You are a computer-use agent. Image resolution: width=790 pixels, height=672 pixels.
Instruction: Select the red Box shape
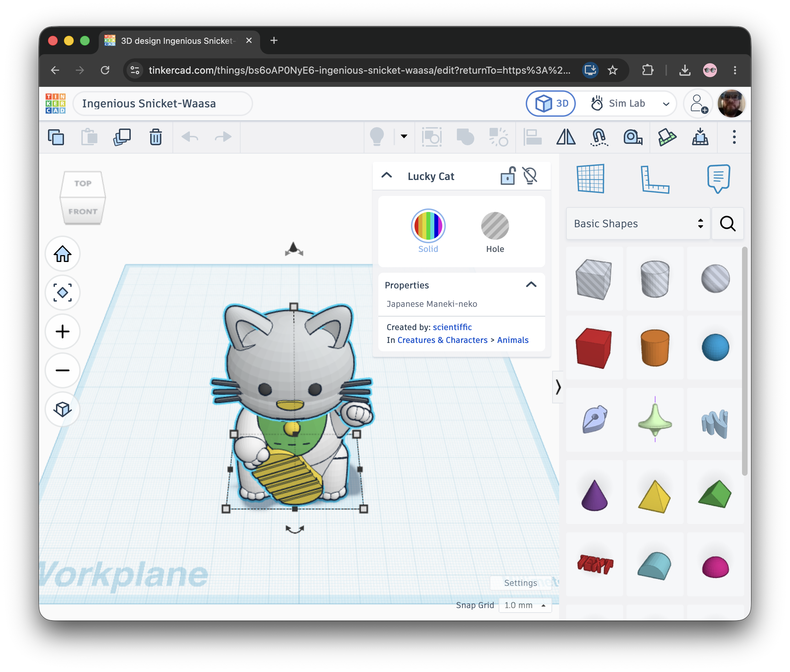coord(594,347)
